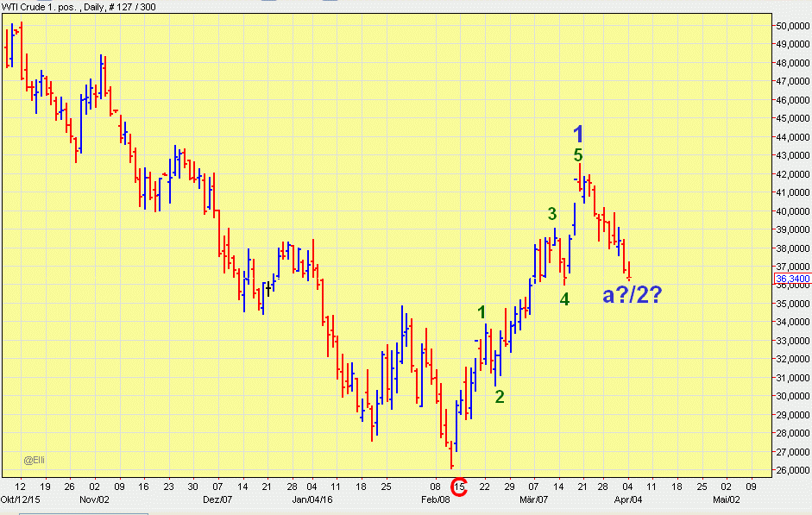Screen dimensions: 812x515
Task: Click the 26,0000 price axis label
Action: [x=791, y=470]
